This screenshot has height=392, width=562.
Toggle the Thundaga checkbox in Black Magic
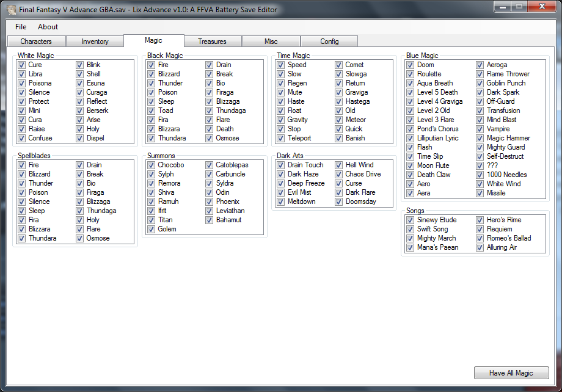point(209,111)
